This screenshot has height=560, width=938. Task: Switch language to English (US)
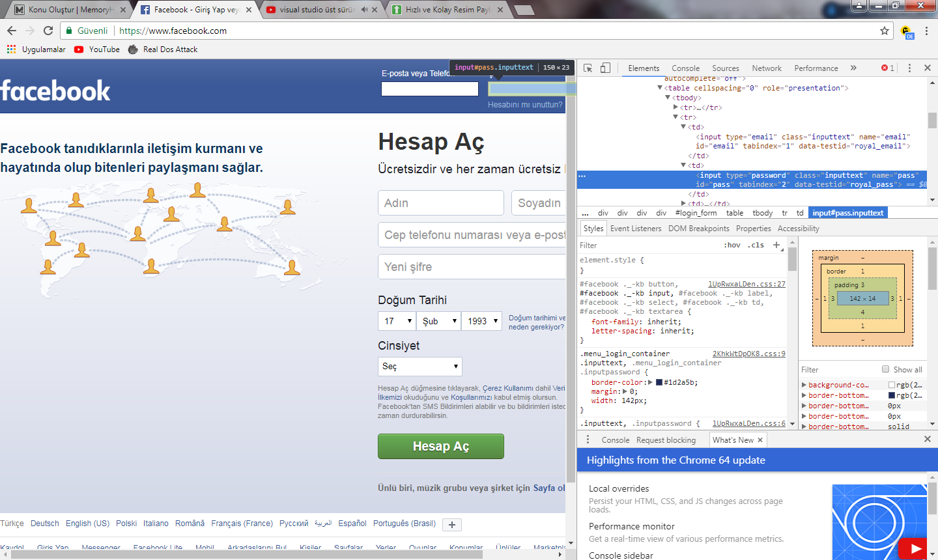coord(87,524)
